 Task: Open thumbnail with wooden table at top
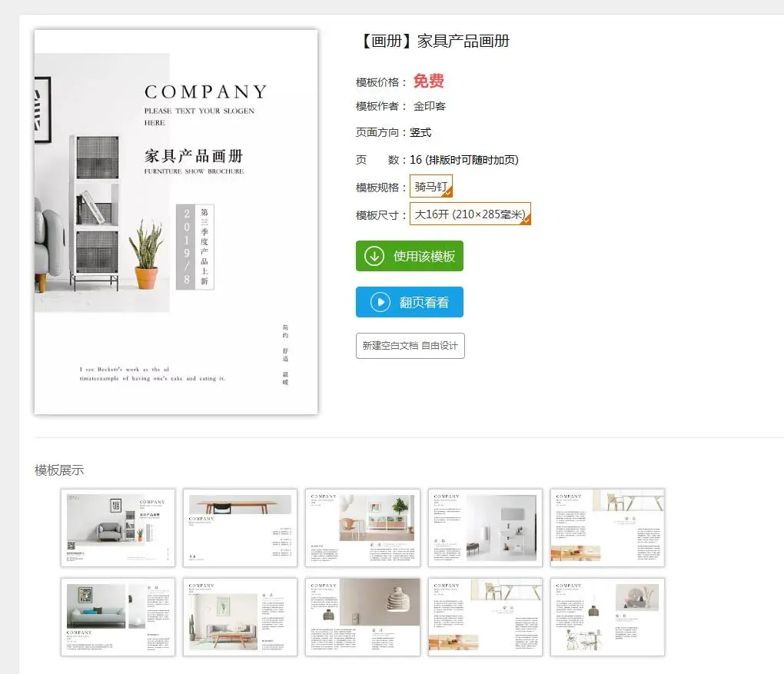pyautogui.click(x=240, y=528)
